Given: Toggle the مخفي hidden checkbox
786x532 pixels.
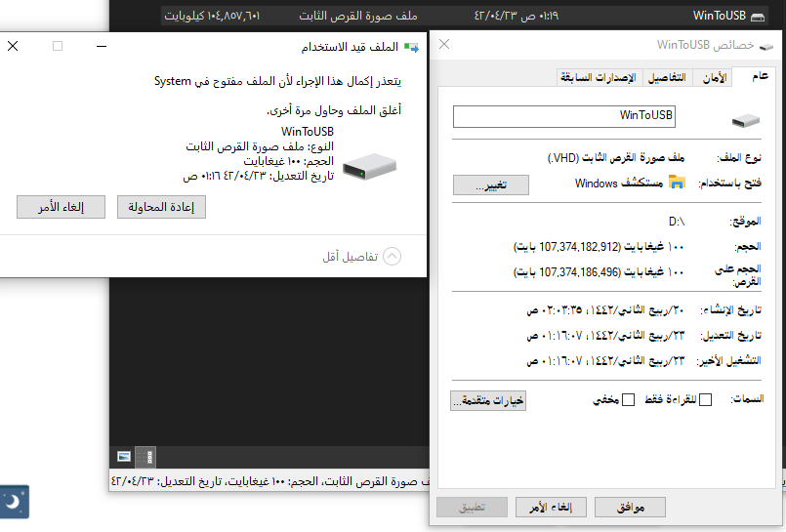Looking at the screenshot, I should click(628, 400).
